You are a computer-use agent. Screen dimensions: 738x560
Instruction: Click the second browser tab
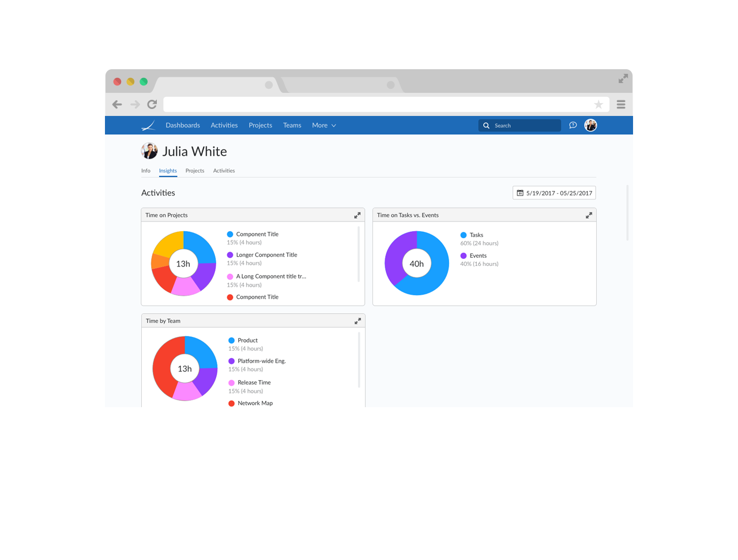click(341, 85)
